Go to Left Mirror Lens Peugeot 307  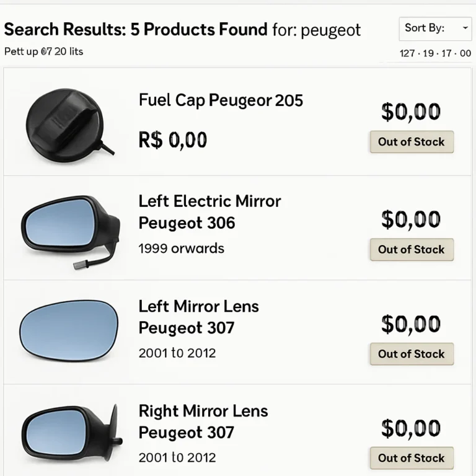point(198,317)
